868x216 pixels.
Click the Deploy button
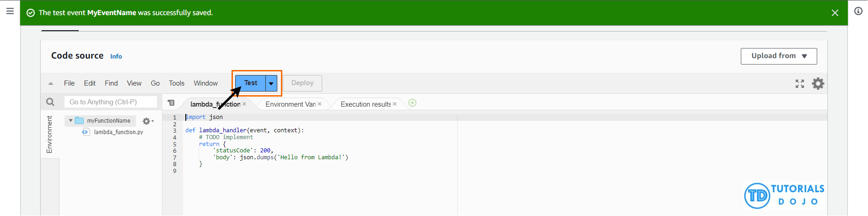pos(302,83)
